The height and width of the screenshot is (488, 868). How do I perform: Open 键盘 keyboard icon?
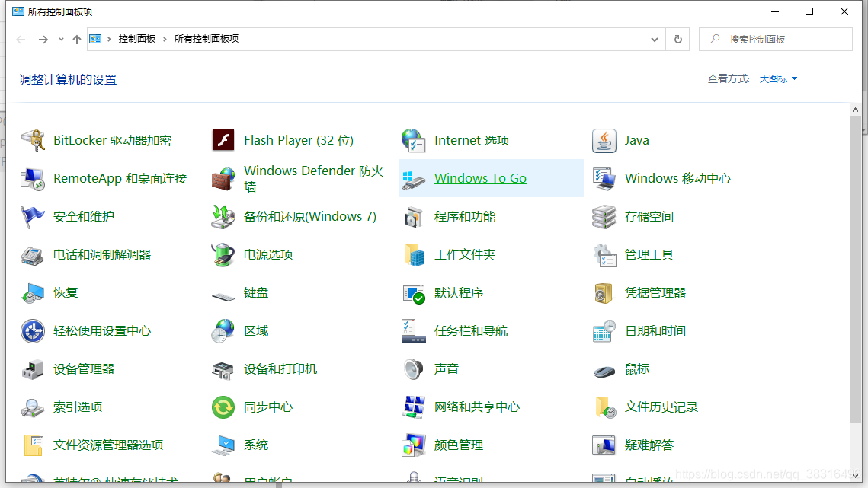coord(223,296)
